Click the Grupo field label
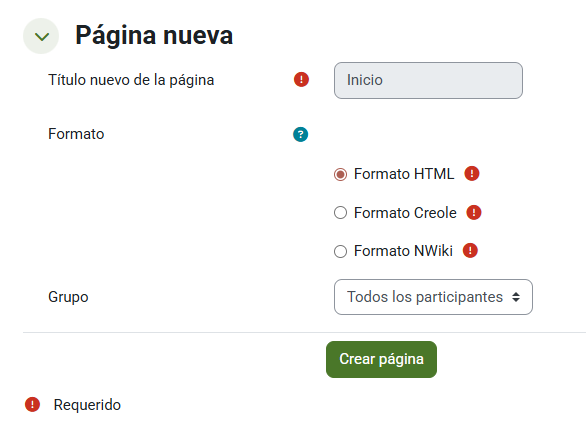 pos(68,297)
